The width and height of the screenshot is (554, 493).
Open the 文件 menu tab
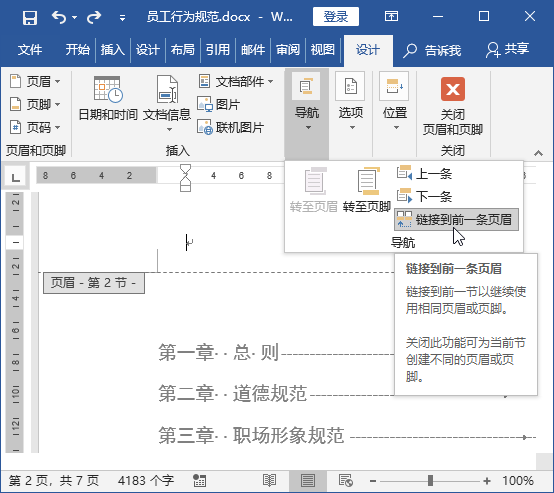[x=30, y=49]
